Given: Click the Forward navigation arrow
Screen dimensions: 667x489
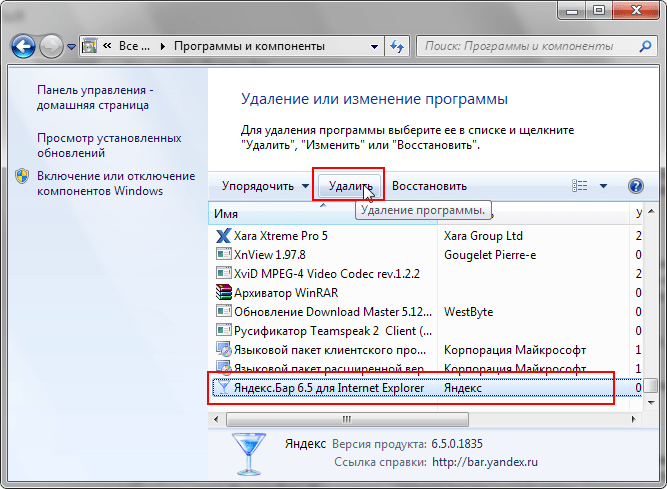Looking at the screenshot, I should 51,46.
